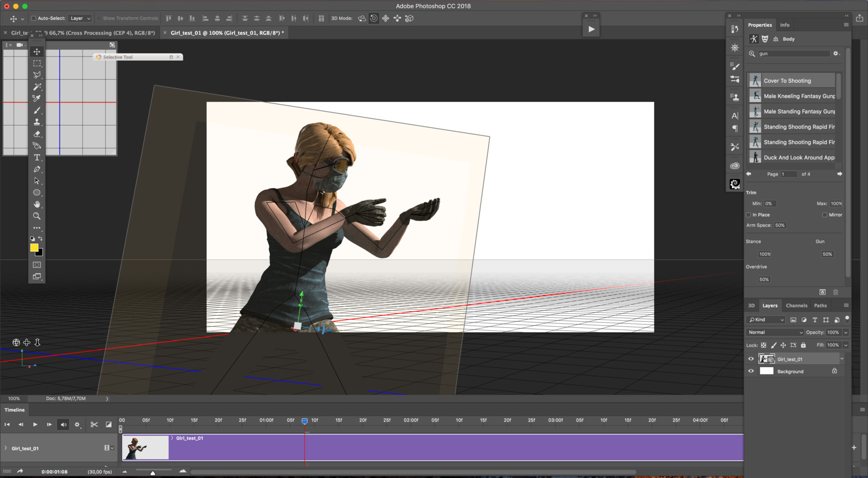Open search options gear in Properties
This screenshot has width=868, height=478.
836,54
